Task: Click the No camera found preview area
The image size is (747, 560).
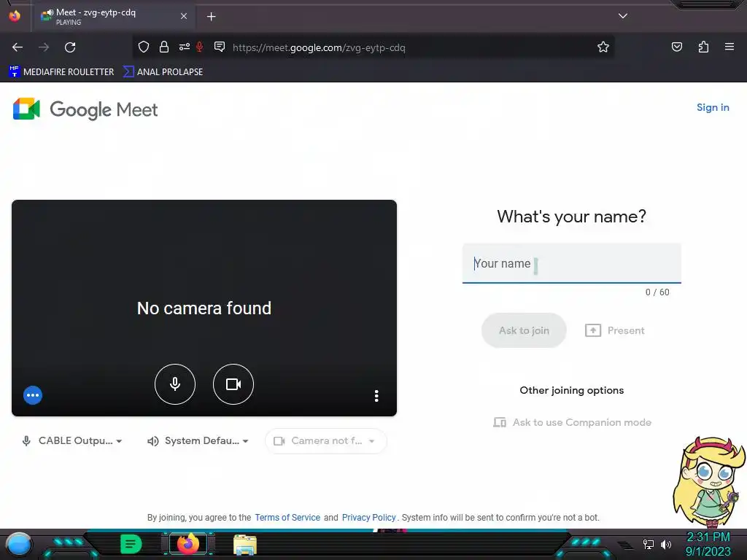Action: (204, 308)
